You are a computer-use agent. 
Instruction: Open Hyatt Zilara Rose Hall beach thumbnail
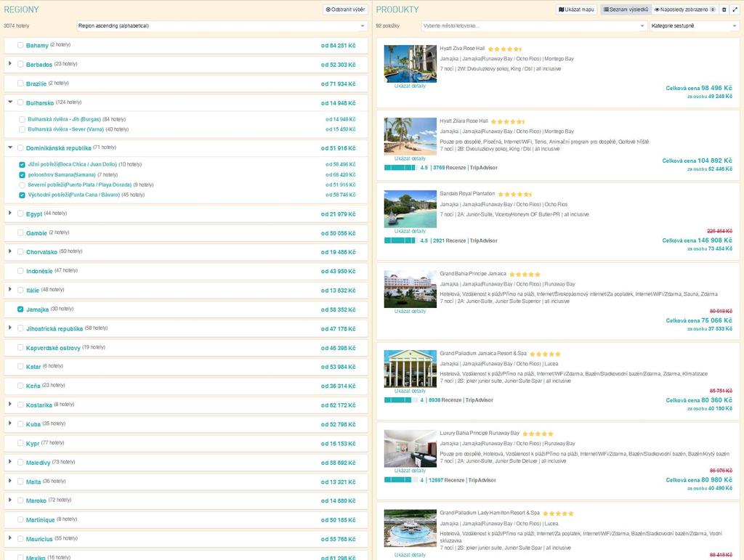pyautogui.click(x=410, y=136)
